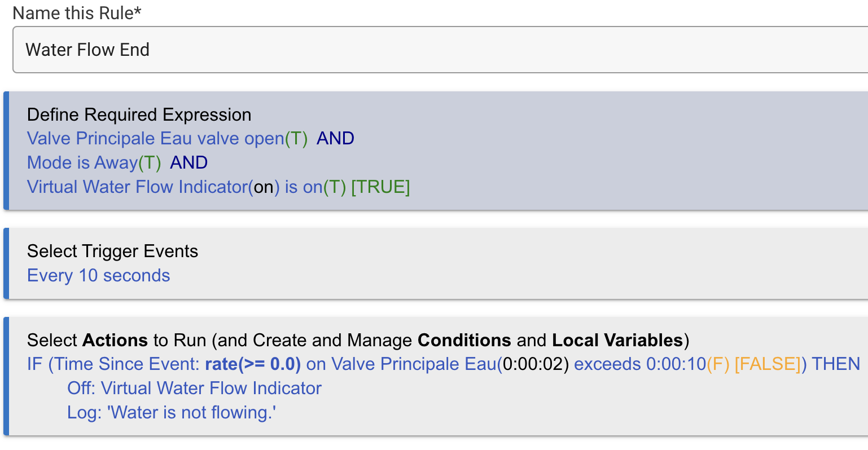
Task: Click the rule name input field
Action: point(440,50)
